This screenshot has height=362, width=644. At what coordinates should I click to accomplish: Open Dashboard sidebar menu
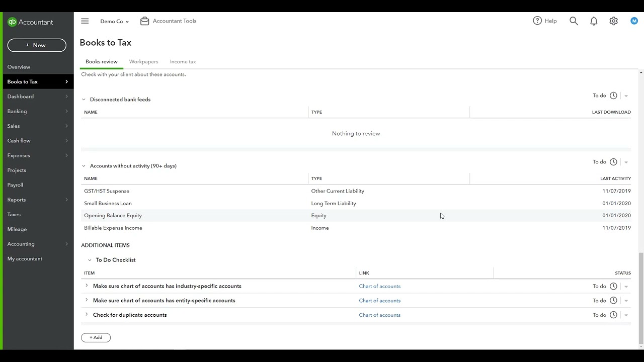pos(38,97)
